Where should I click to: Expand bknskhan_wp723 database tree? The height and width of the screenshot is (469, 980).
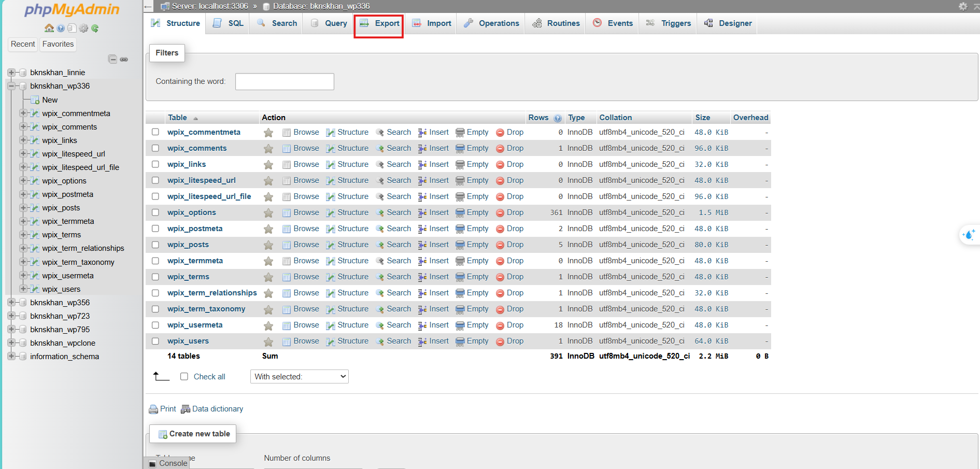(11, 316)
